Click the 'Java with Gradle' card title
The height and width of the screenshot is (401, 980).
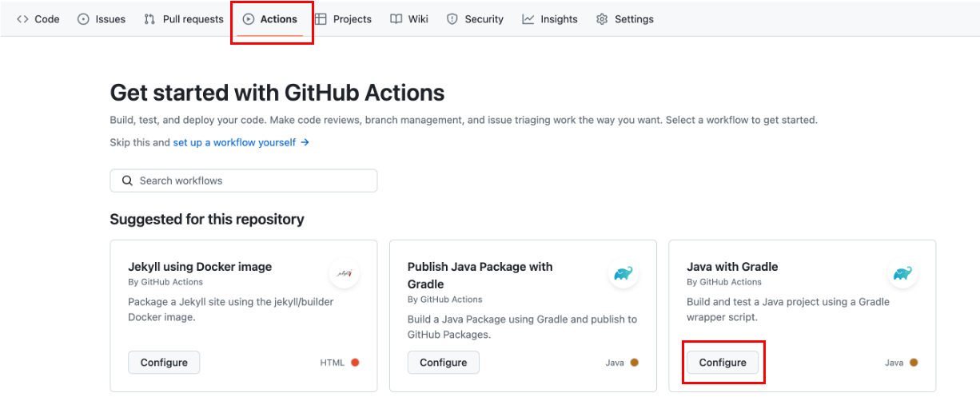(x=732, y=267)
